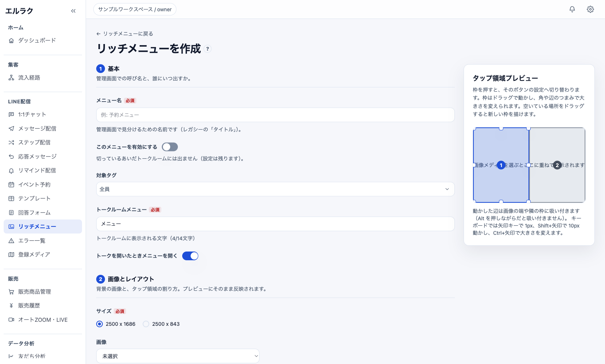Click the 応答メッセージ reply arrow icon
This screenshot has width=605, height=364.
11,157
